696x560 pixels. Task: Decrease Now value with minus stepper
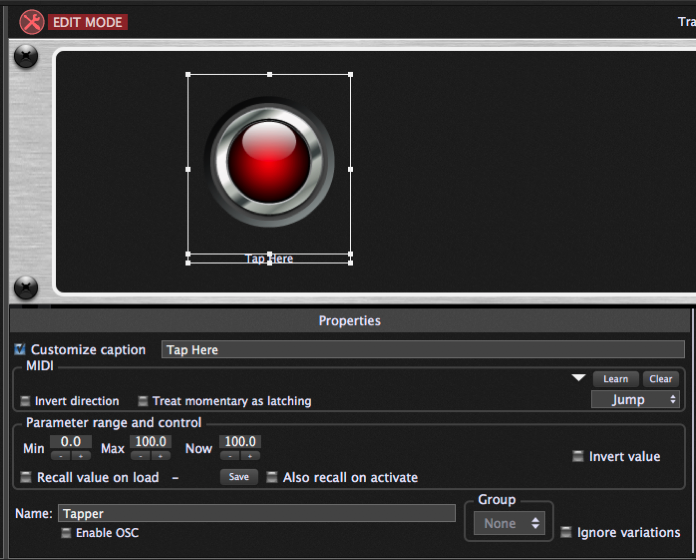pyautogui.click(x=229, y=456)
